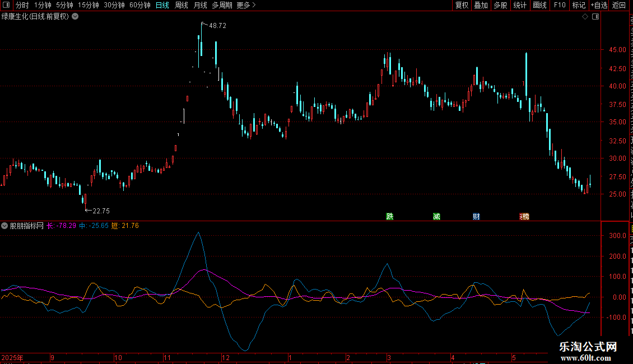633x364 pixels.
Task: Select the 1分钟 period tab
Action: [x=43, y=5]
